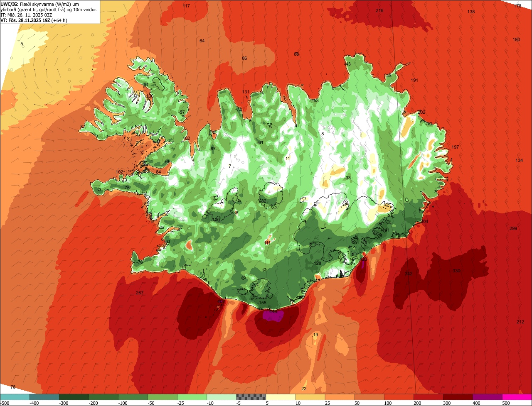Click the checkered -5 to 5 legend swatch
The height and width of the screenshot is (406, 532).
(x=251, y=397)
